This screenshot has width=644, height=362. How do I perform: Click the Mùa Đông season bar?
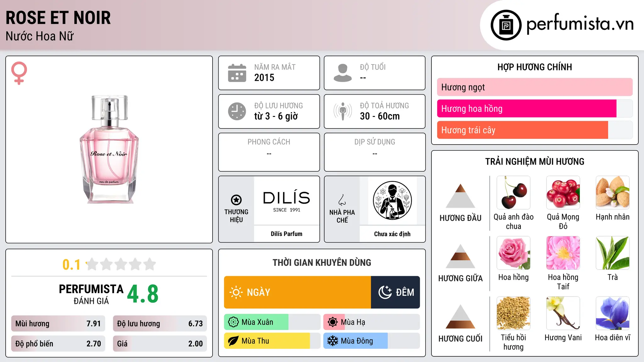(x=371, y=341)
